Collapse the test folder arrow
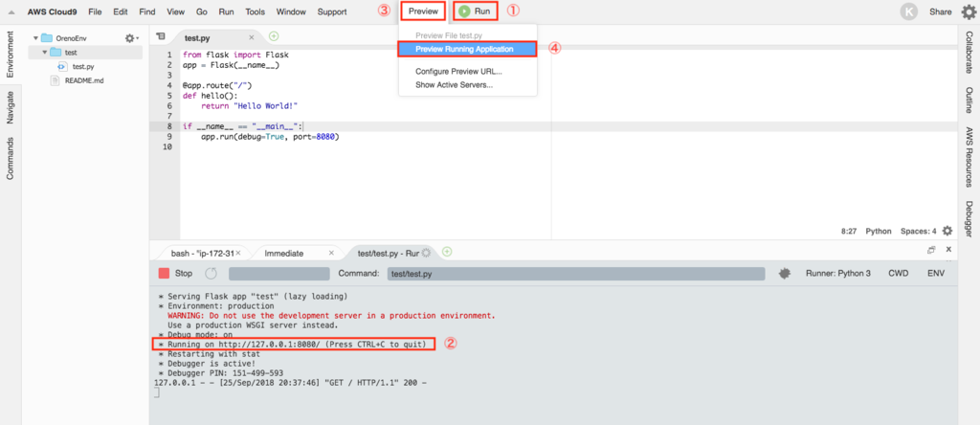This screenshot has width=980, height=425. (x=44, y=53)
